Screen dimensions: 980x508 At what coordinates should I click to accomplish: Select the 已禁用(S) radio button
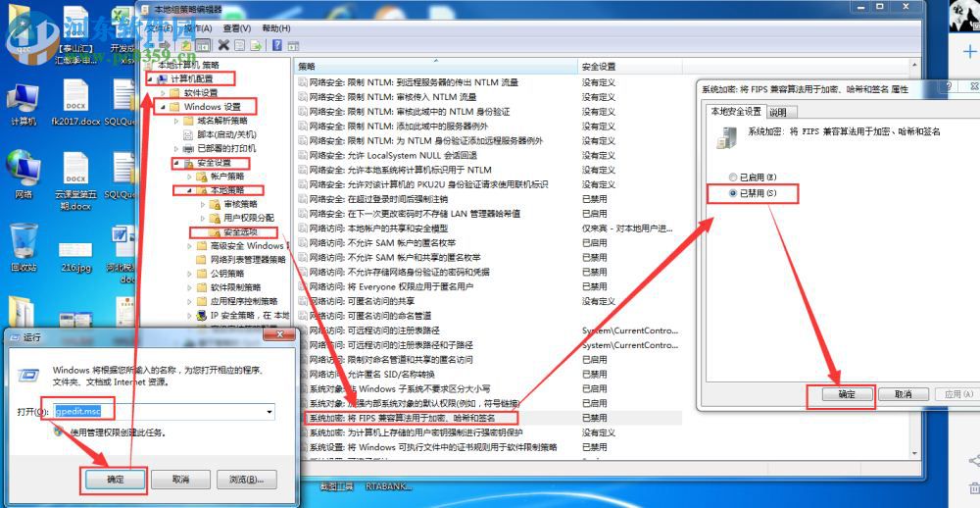point(733,193)
